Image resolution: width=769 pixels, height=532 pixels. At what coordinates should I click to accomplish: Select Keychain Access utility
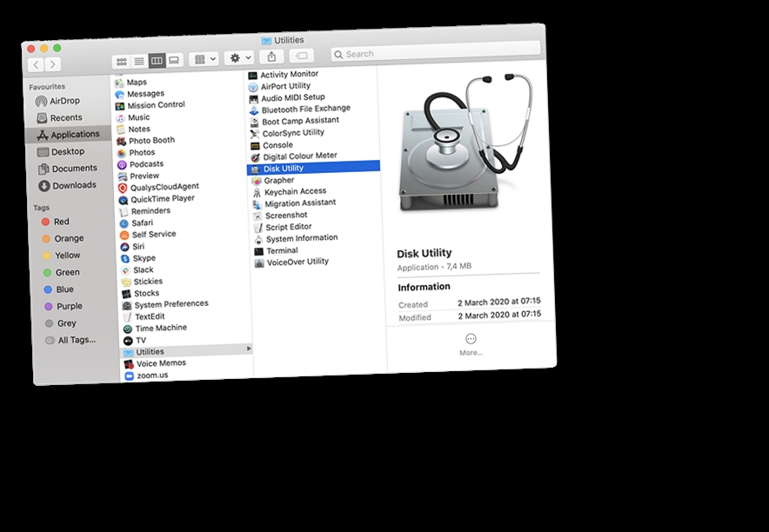pos(292,190)
